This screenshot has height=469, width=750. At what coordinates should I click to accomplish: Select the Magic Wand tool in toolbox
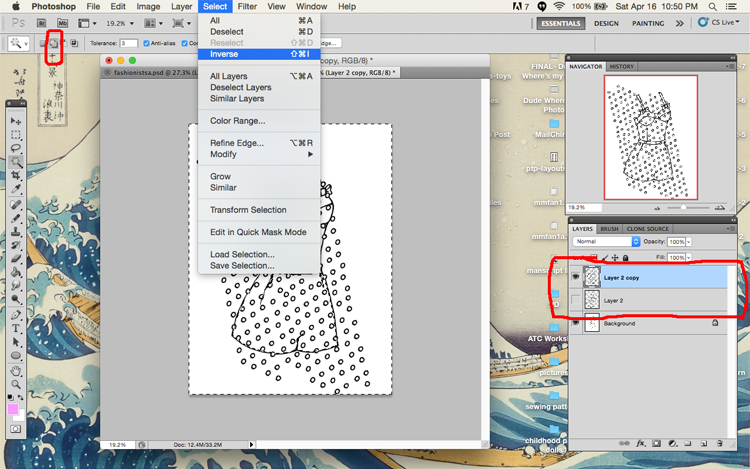coord(16,162)
